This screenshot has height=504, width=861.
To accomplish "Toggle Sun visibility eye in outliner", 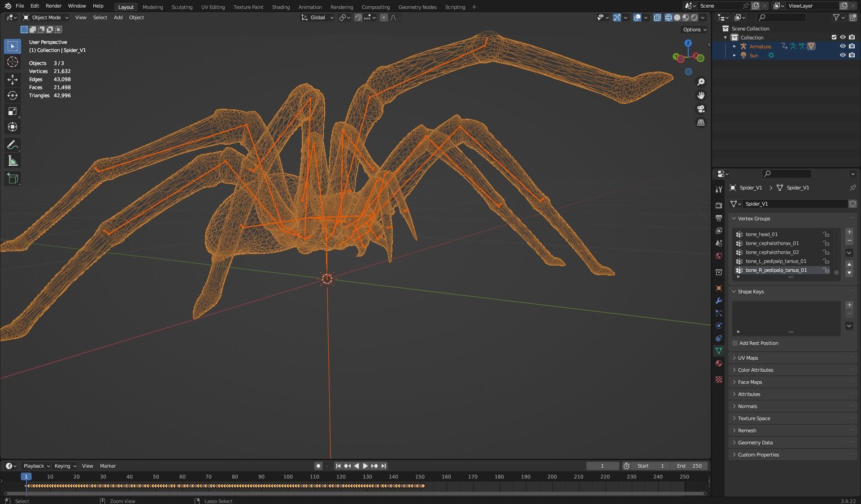I will coord(843,55).
